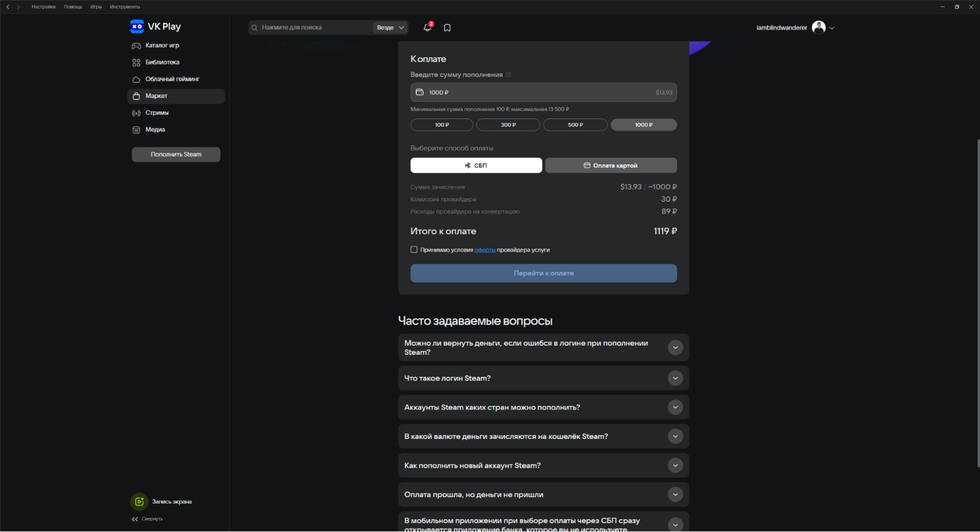Image resolution: width=980 pixels, height=532 pixels.
Task: Restore the VK Play window size
Action: [x=957, y=7]
